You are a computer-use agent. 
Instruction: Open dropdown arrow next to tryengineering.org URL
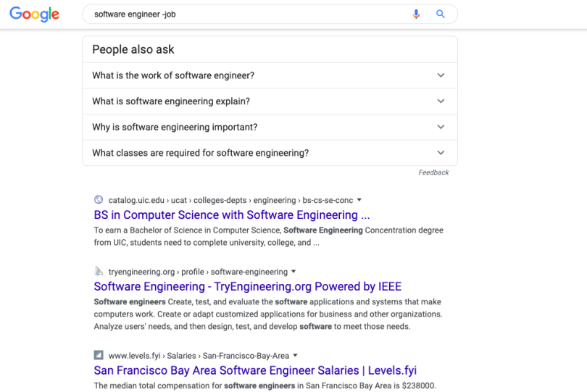[293, 272]
